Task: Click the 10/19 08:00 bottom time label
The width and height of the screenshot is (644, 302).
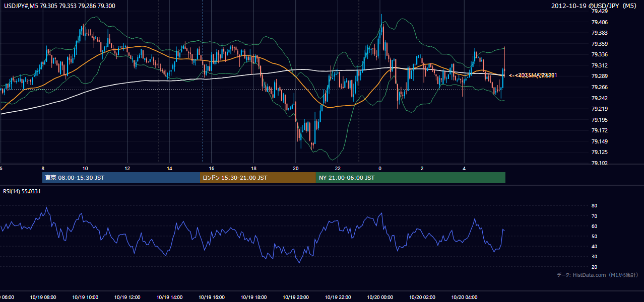Action: tap(43, 297)
